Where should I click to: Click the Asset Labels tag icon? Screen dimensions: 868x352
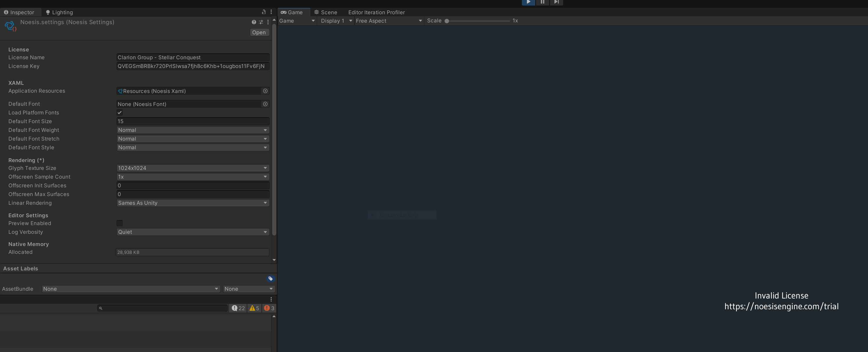(271, 279)
